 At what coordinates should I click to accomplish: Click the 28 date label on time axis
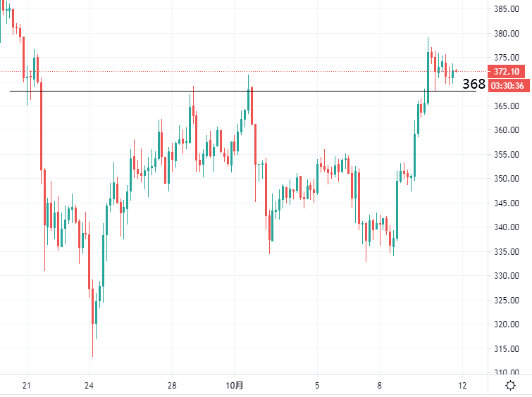click(x=171, y=385)
